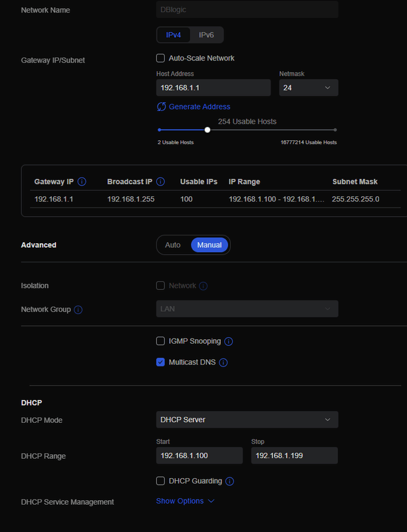Enable the IGMP Snooping checkbox

[x=160, y=341]
